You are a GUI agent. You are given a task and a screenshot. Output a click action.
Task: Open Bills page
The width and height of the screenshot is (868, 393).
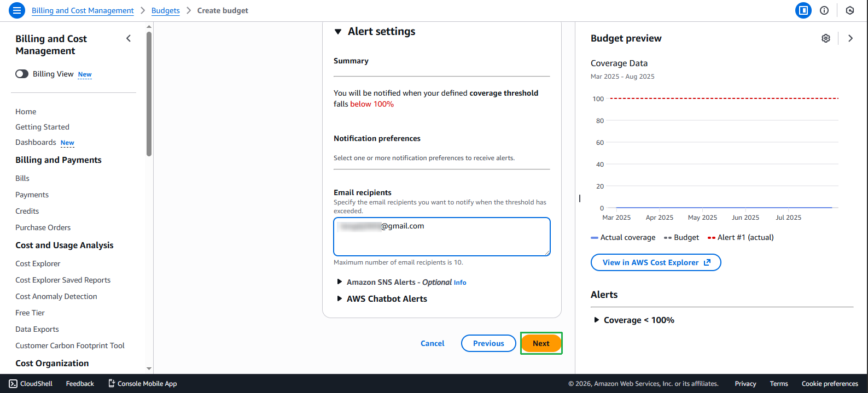pyautogui.click(x=22, y=178)
